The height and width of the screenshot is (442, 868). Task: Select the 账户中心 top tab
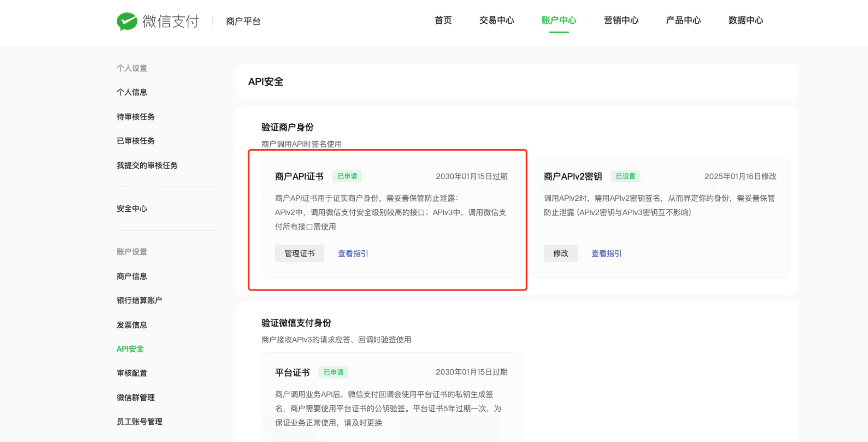point(559,20)
